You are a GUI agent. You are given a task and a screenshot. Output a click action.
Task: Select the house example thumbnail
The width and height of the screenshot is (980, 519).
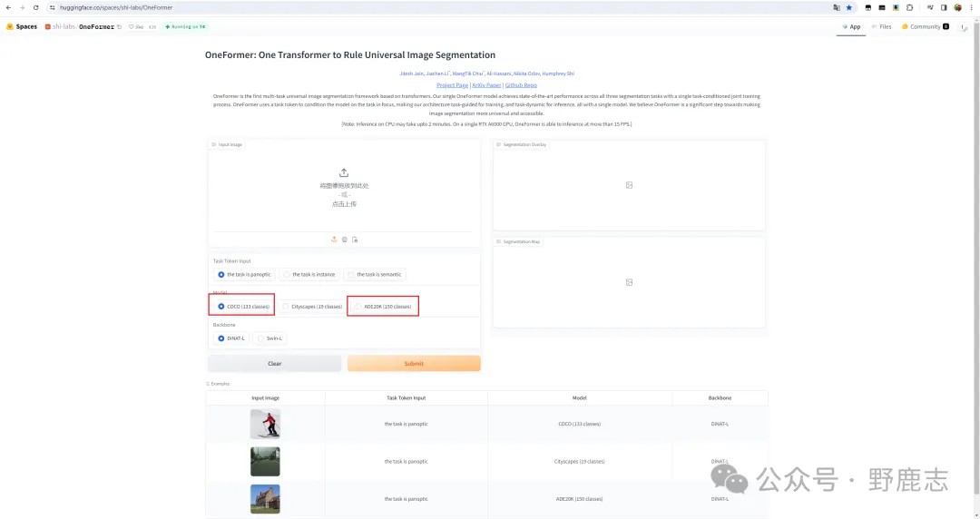click(x=265, y=499)
